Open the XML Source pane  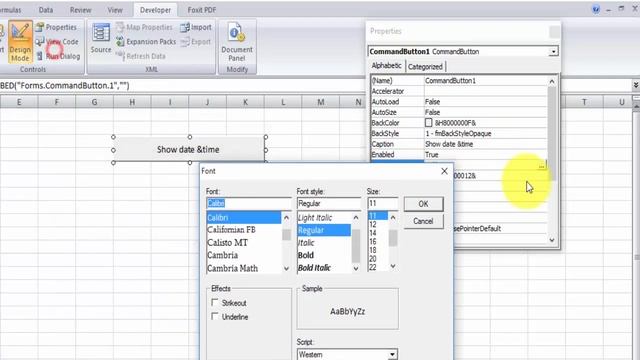100,38
